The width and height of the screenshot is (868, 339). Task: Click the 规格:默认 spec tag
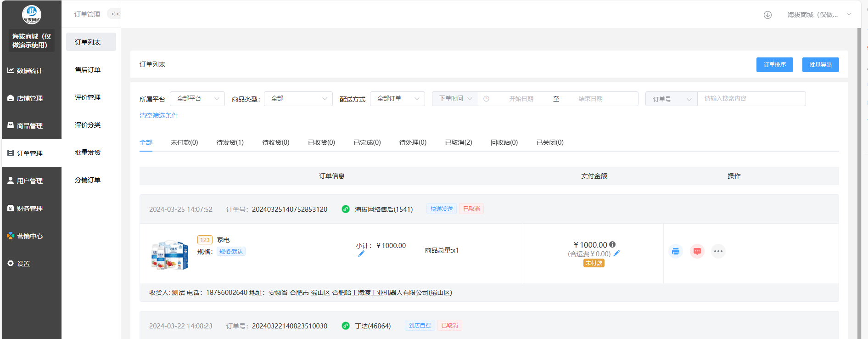(x=231, y=252)
